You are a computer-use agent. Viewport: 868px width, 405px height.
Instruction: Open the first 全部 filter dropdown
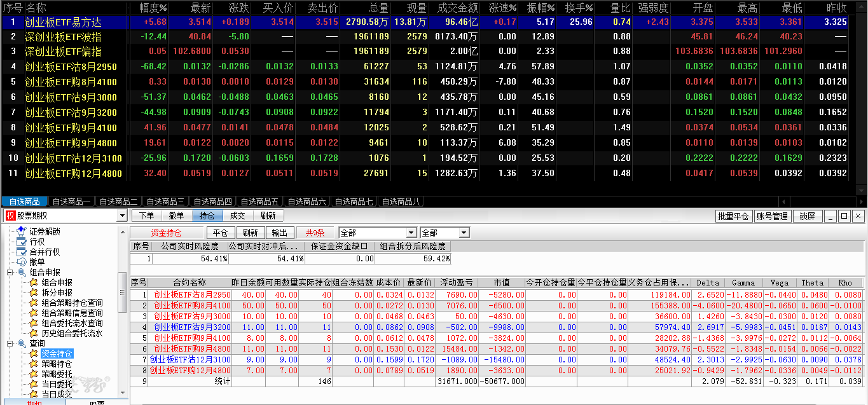[411, 233]
